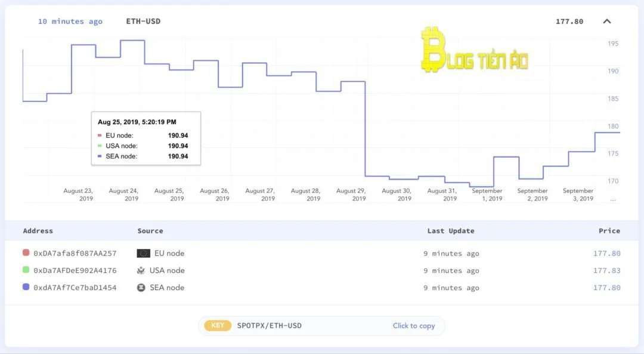Viewport: 644px width, 354px height.
Task: Collapse the ETH-USD chart panel chevron
Action: (x=606, y=21)
